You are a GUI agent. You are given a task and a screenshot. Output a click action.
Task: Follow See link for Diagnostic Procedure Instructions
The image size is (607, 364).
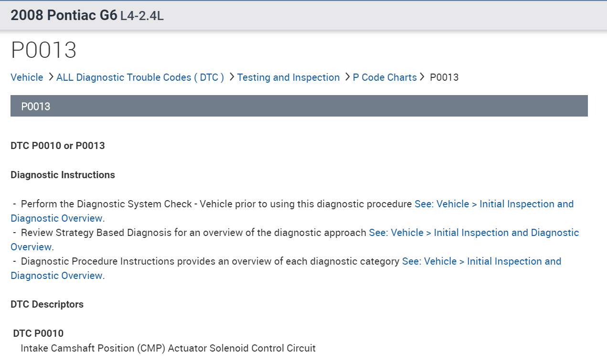(x=481, y=261)
